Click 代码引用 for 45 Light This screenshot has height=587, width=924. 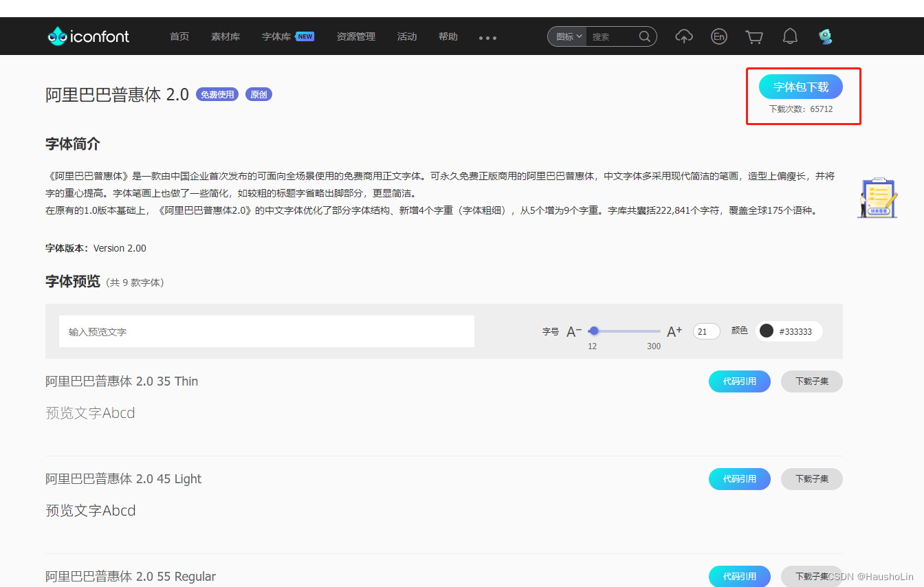tap(740, 479)
